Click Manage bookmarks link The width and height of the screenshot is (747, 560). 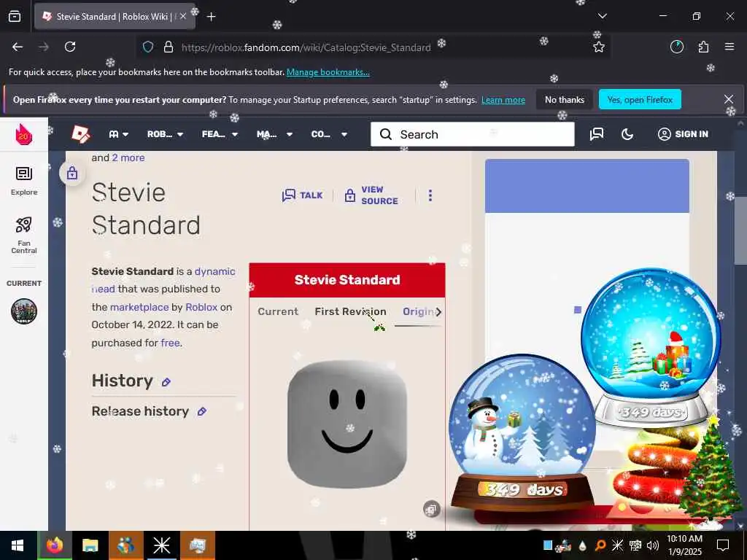328,72
